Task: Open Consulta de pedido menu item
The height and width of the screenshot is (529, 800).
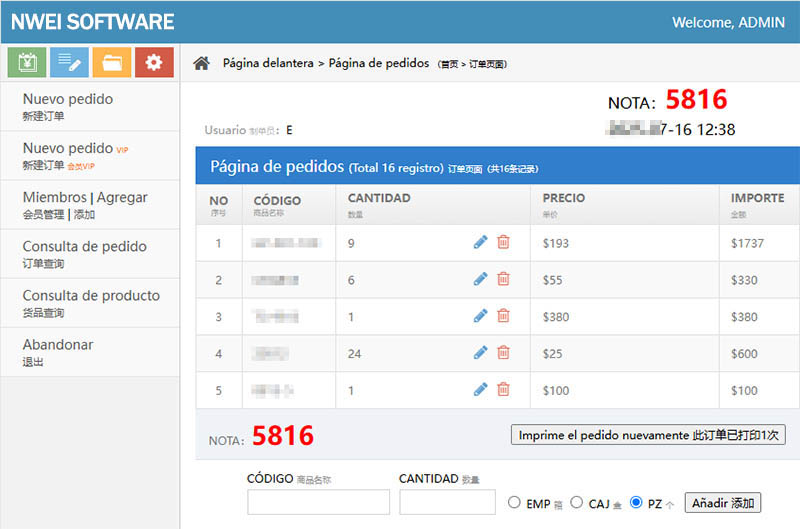Action: 85,253
